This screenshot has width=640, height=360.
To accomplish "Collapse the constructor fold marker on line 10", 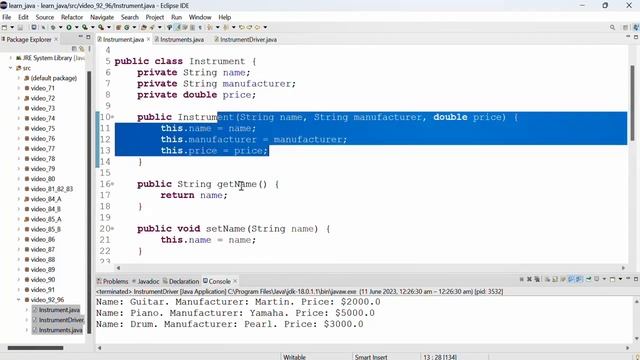I will tap(113, 117).
